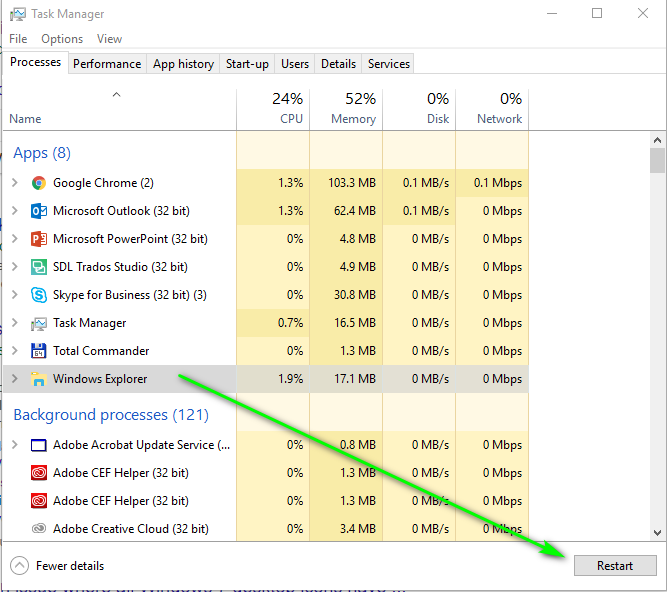The width and height of the screenshot is (667, 592).
Task: Click the scrollbar up arrow
Action: coord(657,140)
